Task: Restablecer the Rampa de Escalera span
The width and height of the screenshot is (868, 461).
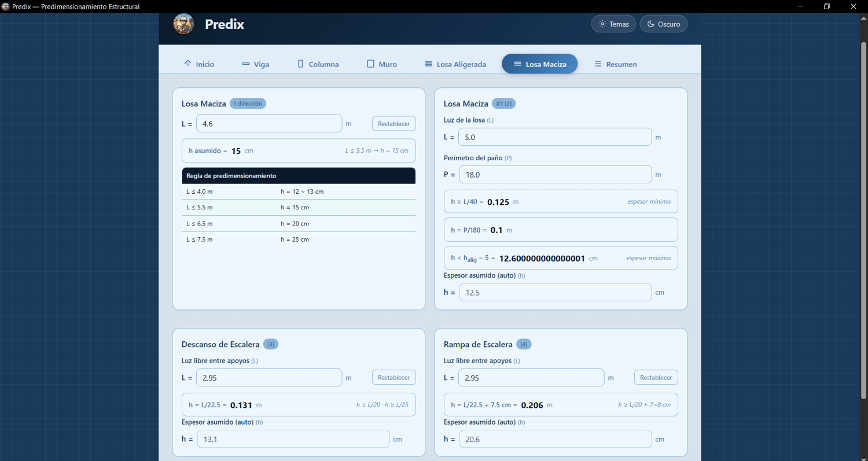Action: [x=656, y=377]
